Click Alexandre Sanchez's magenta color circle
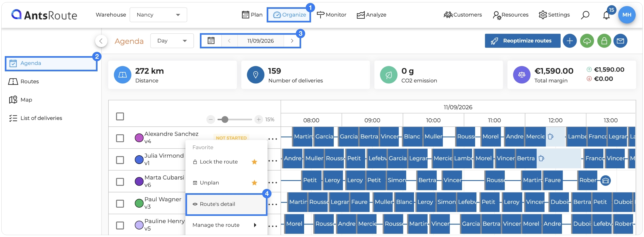The width and height of the screenshot is (644, 237). [139, 138]
